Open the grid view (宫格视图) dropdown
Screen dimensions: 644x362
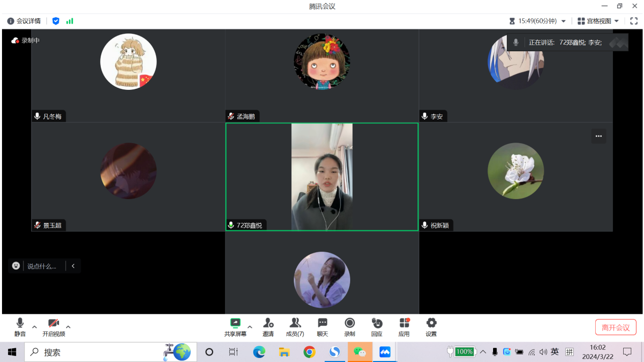pyautogui.click(x=599, y=21)
